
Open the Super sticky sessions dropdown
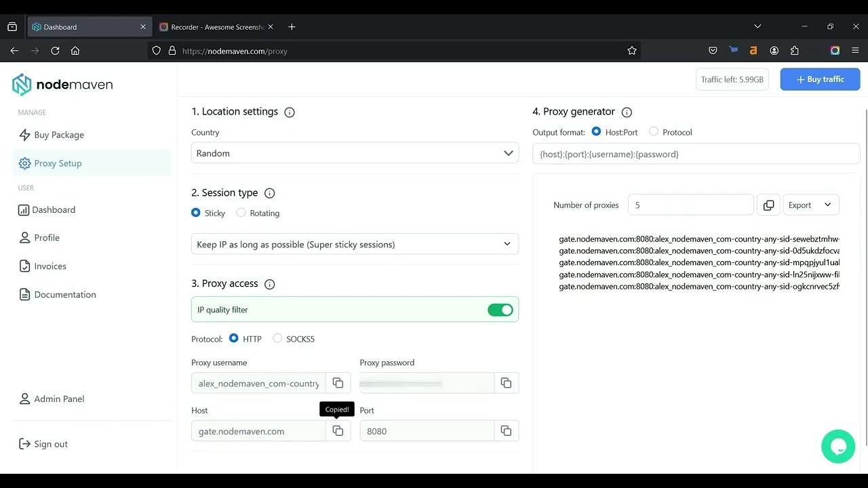[355, 244]
